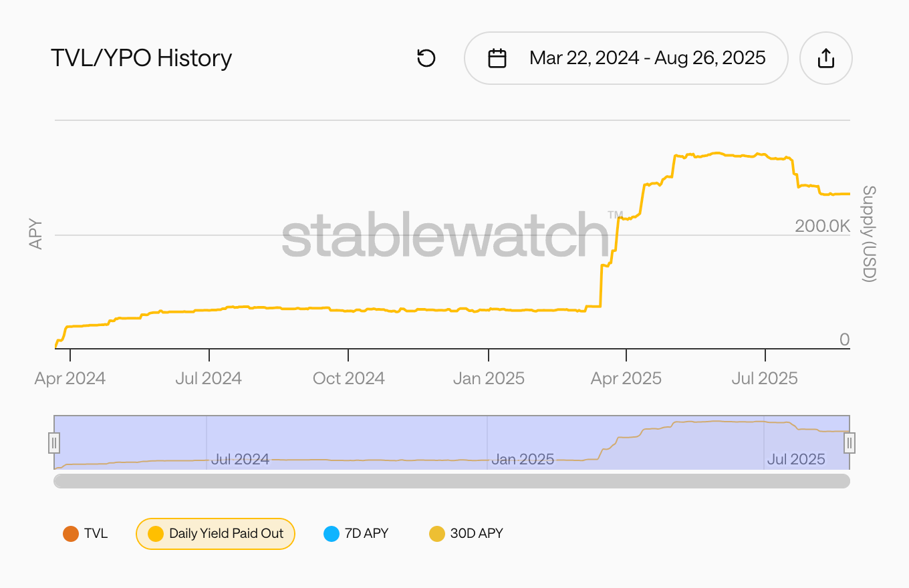The image size is (909, 588).
Task: Toggle the TVL series label
Action: 96,534
